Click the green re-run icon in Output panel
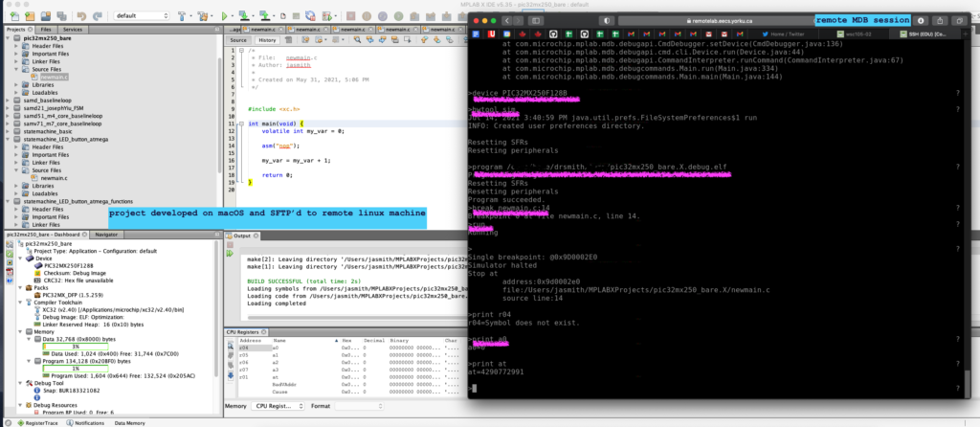 click(x=230, y=253)
